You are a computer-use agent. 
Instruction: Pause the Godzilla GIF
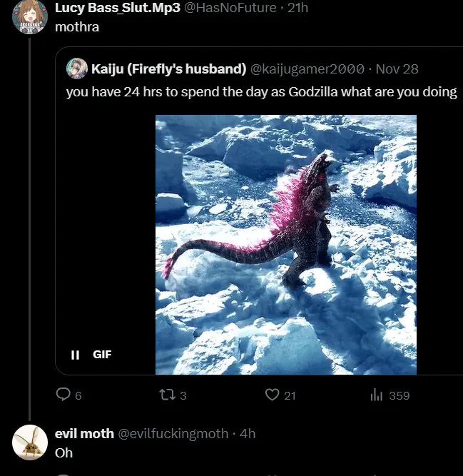tap(75, 354)
